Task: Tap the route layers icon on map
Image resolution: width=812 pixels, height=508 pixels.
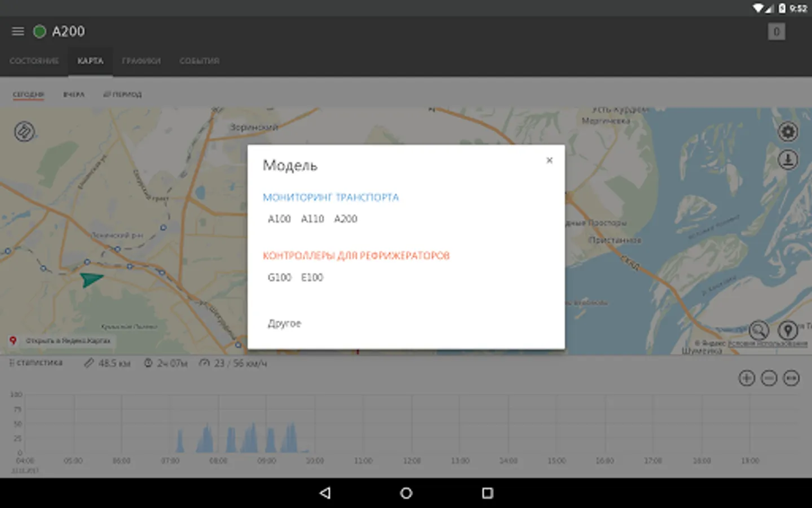Action: coord(24,132)
